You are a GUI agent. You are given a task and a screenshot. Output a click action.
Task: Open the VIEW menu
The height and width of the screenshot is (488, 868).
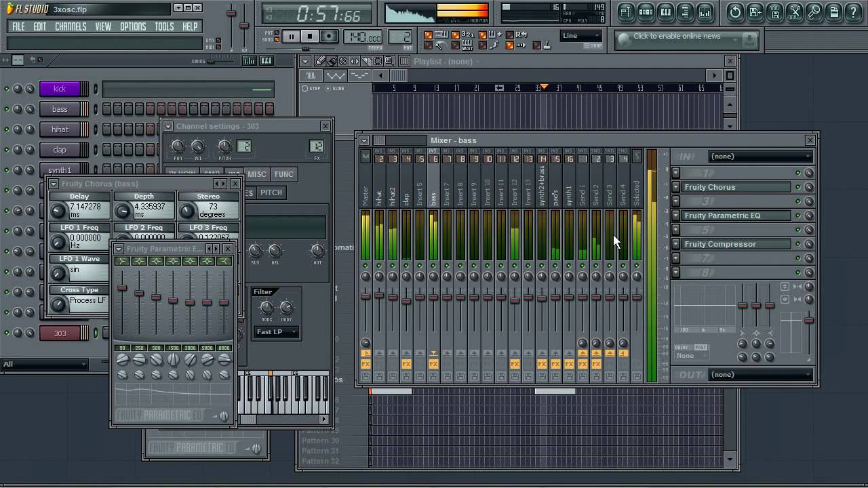point(103,26)
